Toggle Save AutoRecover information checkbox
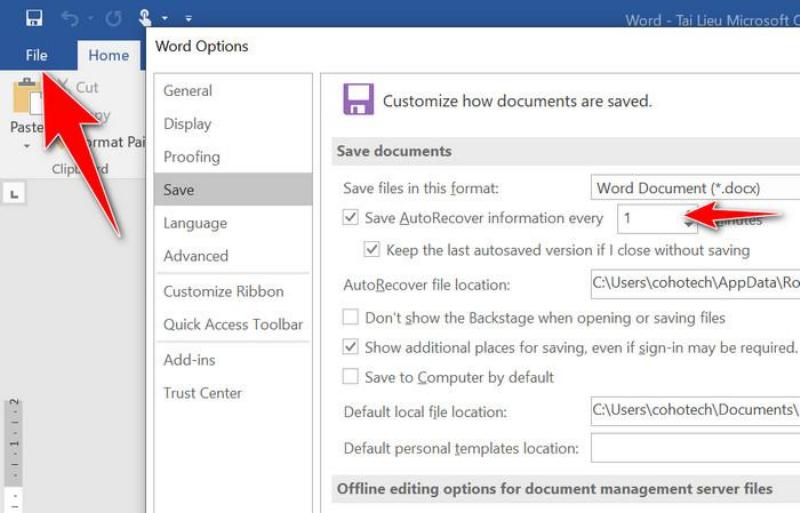The width and height of the screenshot is (800, 513). 350,217
